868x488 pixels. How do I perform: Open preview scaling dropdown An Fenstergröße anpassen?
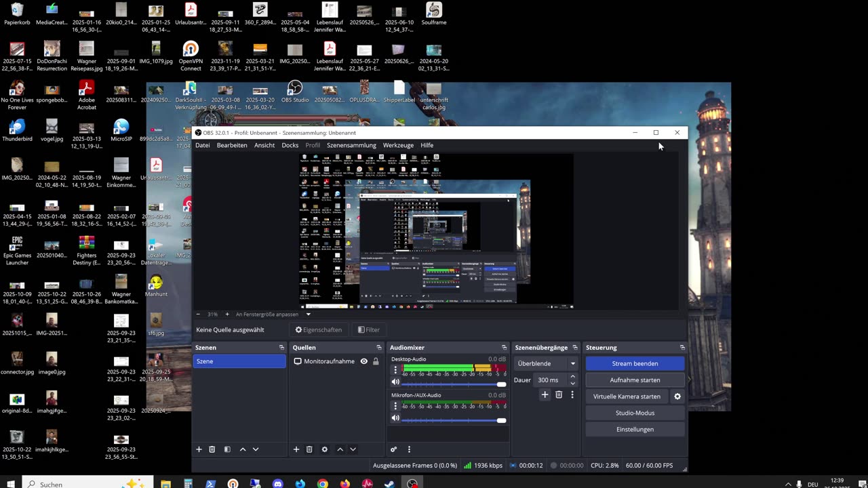pos(273,314)
